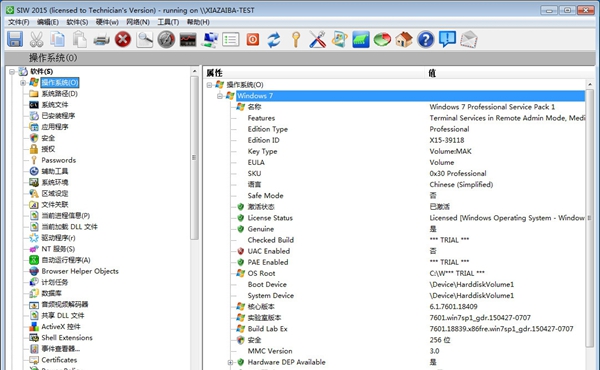Select 系统环境 in the tree
The image size is (600, 370).
click(x=55, y=183)
